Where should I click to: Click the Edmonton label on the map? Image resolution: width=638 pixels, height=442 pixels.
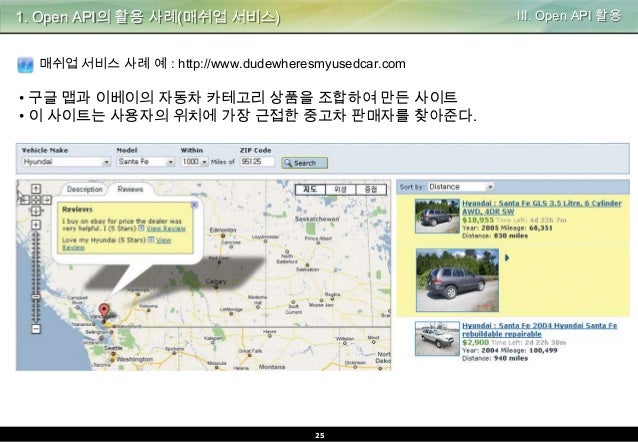tap(223, 230)
